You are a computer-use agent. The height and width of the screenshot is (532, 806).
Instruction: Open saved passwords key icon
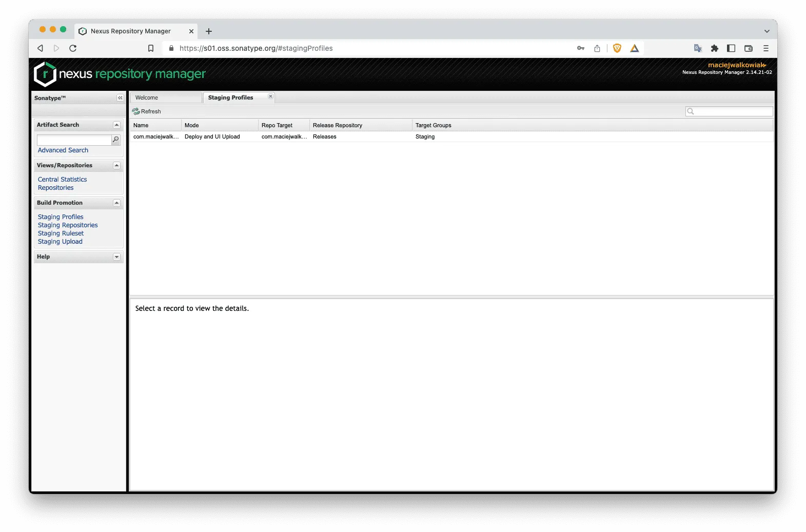(581, 48)
